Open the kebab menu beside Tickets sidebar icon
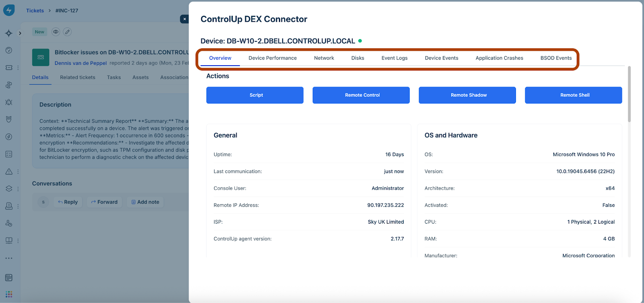Screen dimensions: 644x303 pos(18,68)
